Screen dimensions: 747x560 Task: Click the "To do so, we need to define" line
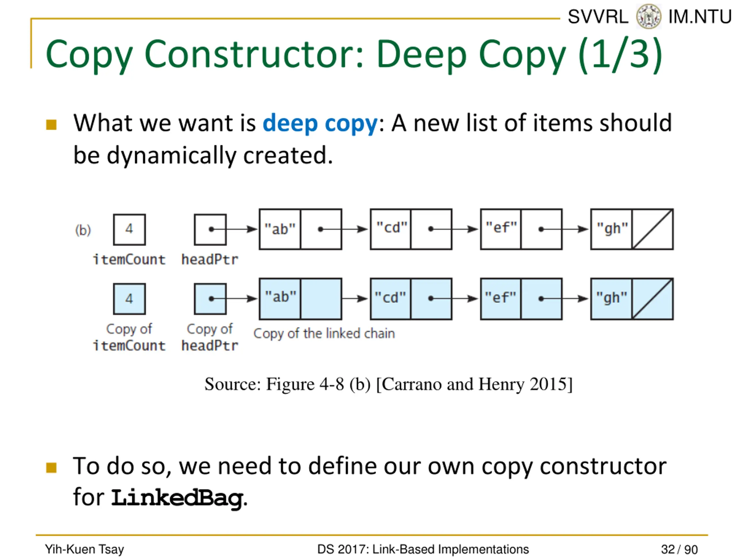370,466
